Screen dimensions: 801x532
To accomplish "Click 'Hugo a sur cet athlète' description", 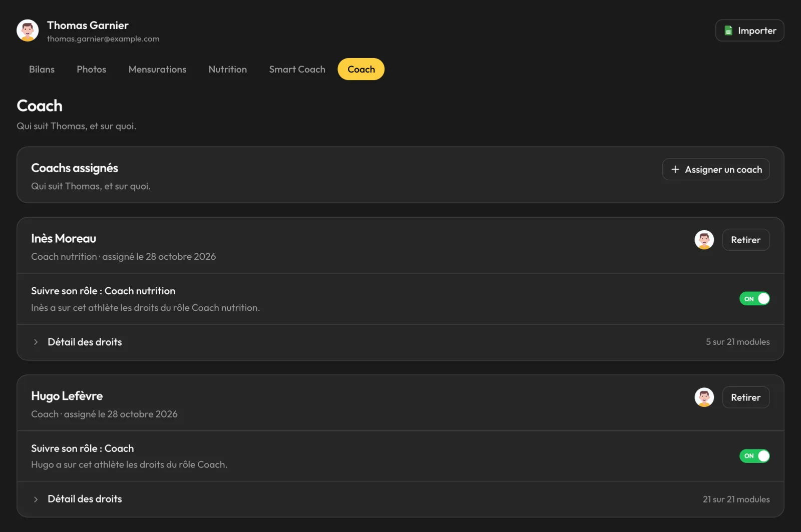I will tap(129, 465).
